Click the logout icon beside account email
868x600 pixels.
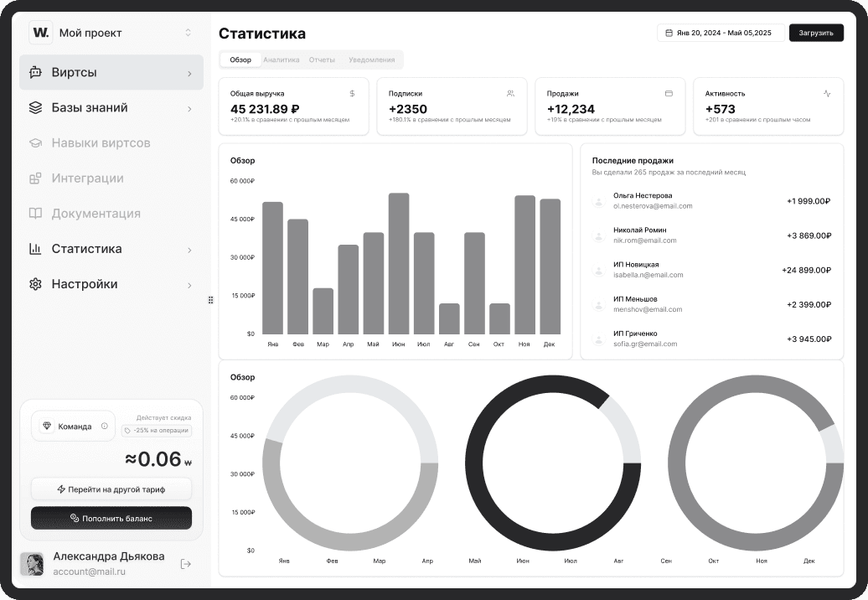[186, 564]
